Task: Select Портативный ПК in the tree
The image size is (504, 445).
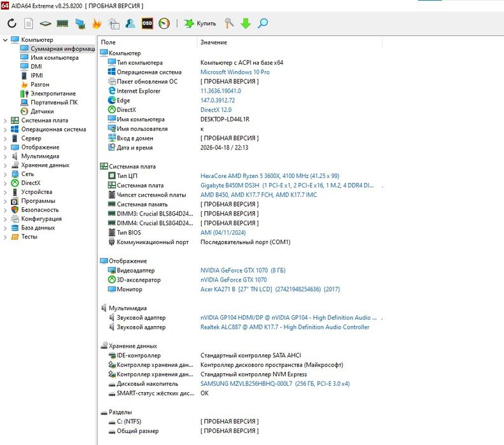Action: coord(49,102)
